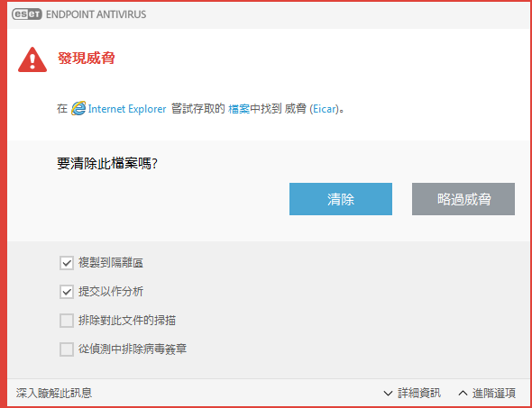The height and width of the screenshot is (408, 532).
Task: Click the ESET logo in title bar
Action: [x=27, y=14]
